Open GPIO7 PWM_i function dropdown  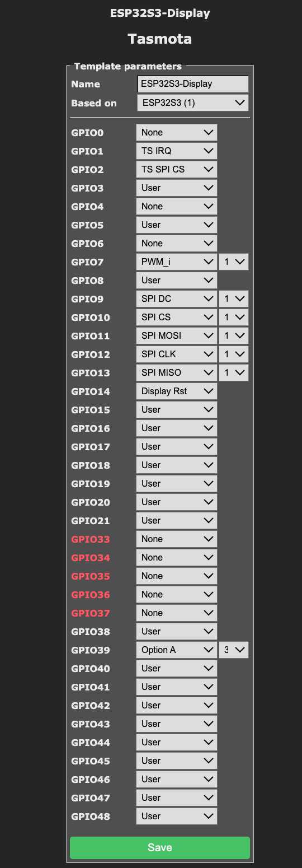[x=177, y=262]
